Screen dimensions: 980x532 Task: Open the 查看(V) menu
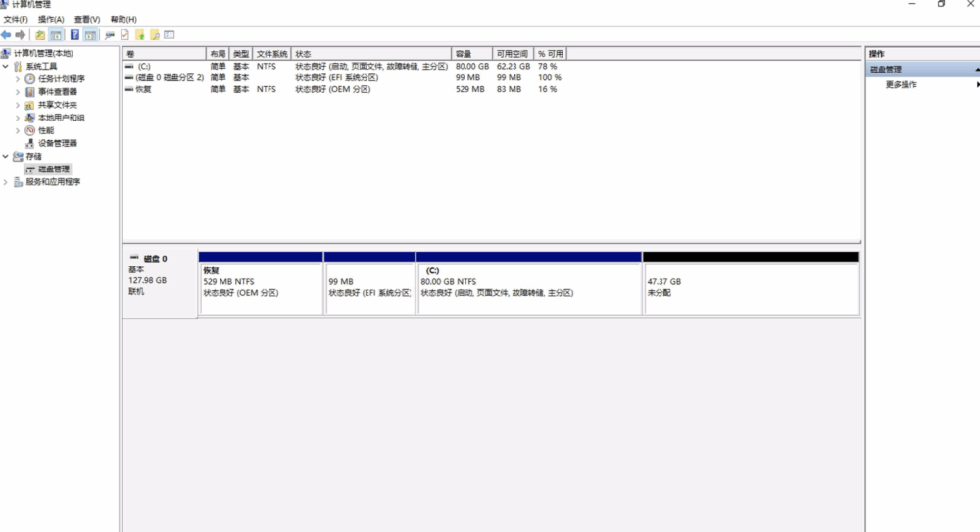pyautogui.click(x=87, y=20)
